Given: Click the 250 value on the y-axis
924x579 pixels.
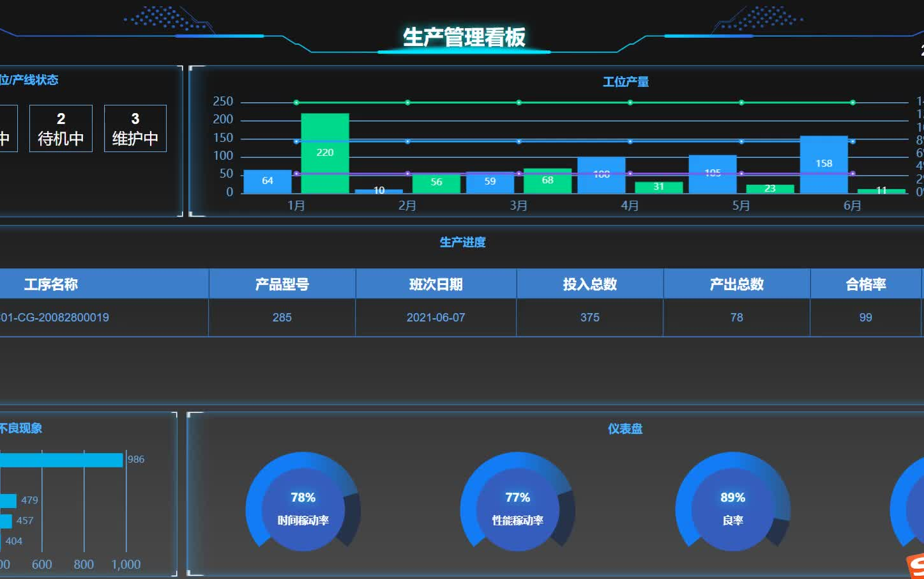Looking at the screenshot, I should [223, 102].
